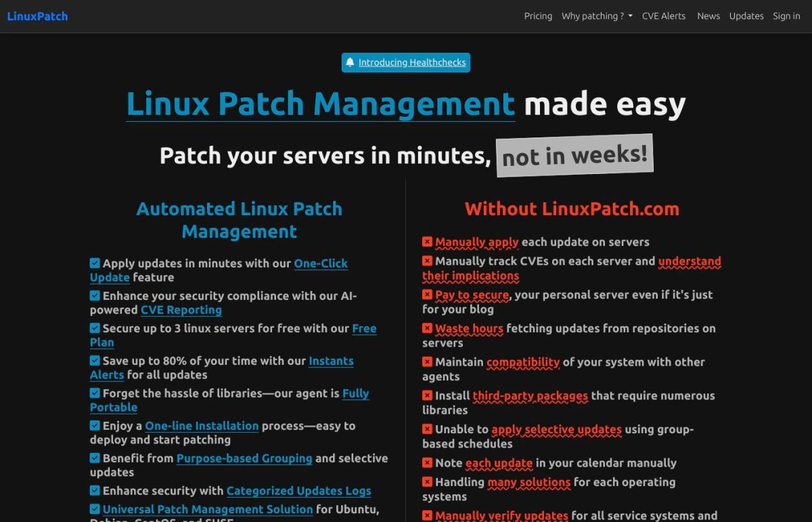Click X icon beside Manually verify updates

tap(427, 515)
